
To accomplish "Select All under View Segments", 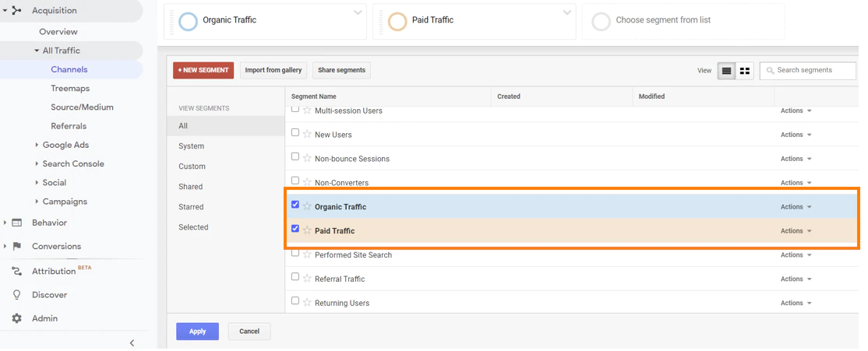I will 226,126.
